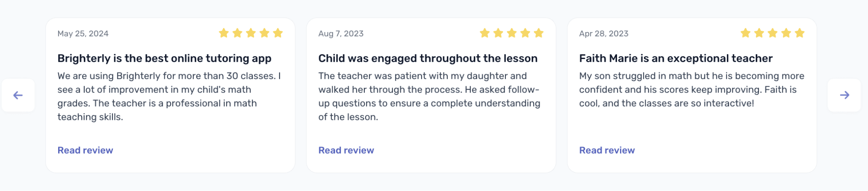Click first star on Apr 28, 2023 review

(746, 33)
